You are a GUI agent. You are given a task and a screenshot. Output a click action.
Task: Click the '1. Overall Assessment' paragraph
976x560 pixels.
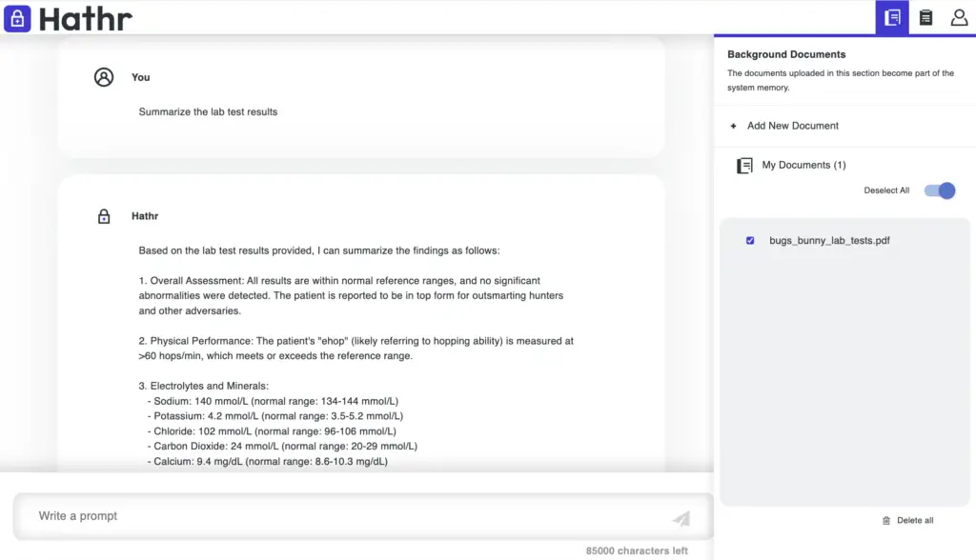click(351, 295)
